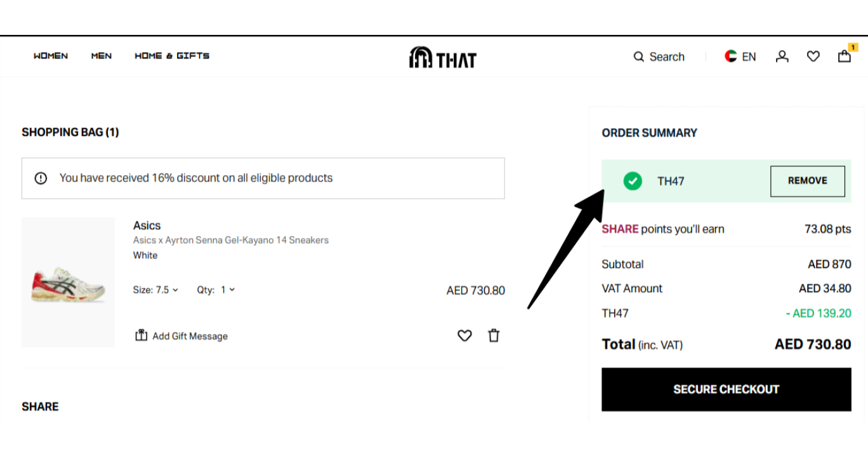This screenshot has width=868, height=457.
Task: Click the Subtotal AED 870 value
Action: click(x=829, y=264)
